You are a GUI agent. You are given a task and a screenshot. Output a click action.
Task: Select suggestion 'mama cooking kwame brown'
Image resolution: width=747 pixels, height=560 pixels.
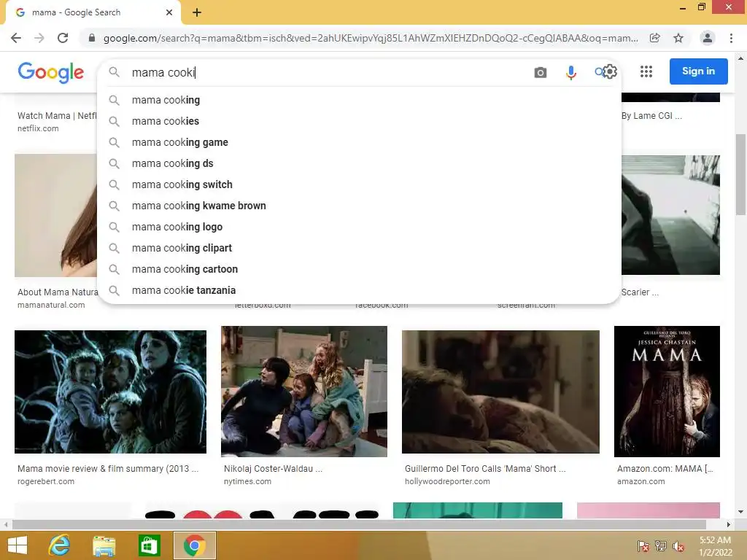pos(359,206)
